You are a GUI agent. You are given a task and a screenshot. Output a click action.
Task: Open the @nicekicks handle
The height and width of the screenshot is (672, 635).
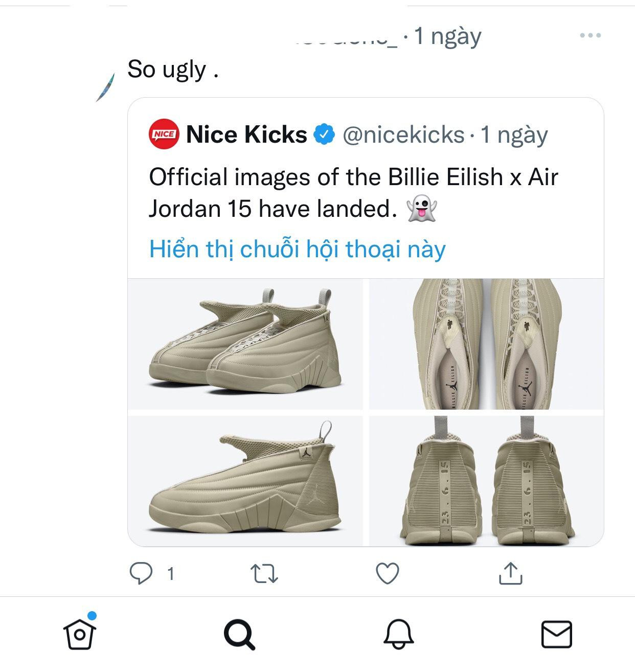(x=403, y=135)
